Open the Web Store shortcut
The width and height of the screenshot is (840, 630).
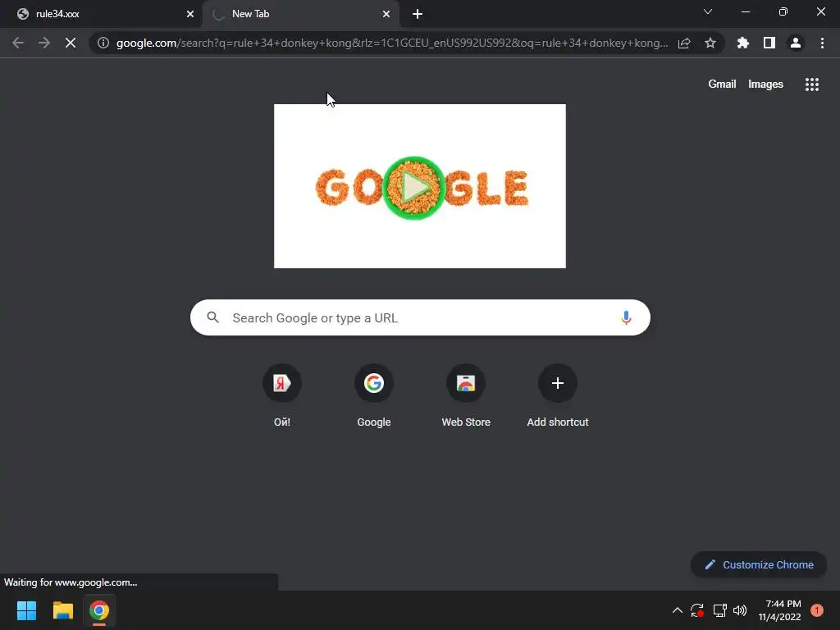point(466,396)
